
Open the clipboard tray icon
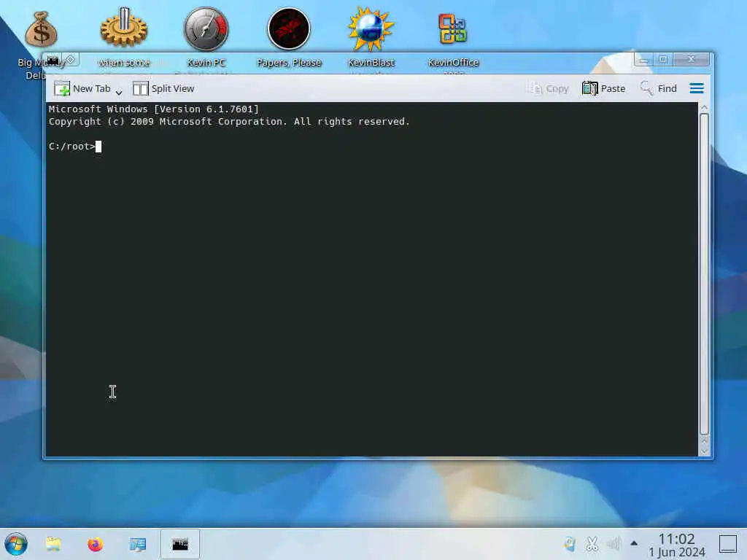[570, 544]
